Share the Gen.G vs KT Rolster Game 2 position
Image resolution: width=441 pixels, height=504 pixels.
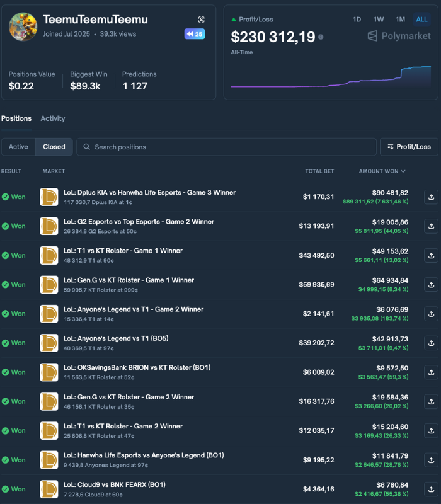pos(431,401)
